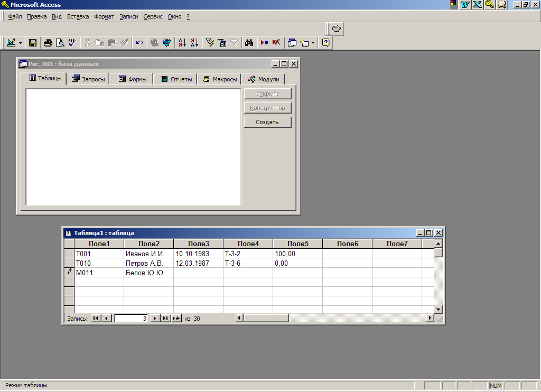Viewport: 541px width, 392px height.
Task: Launch Excel from the Office shortcut bar
Action: 478,4
